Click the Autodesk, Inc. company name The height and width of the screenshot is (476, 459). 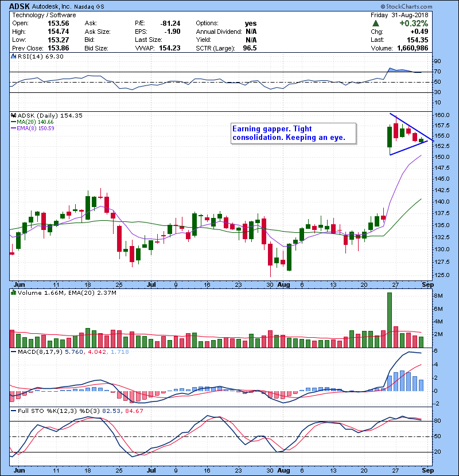[51, 6]
